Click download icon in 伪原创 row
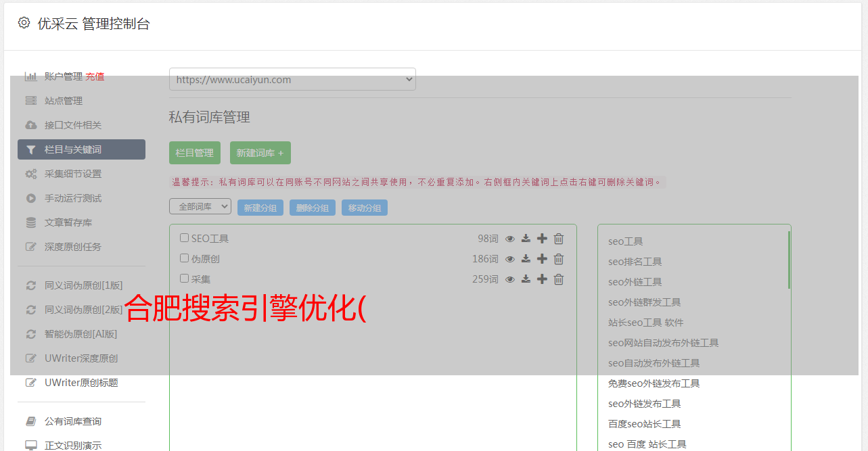This screenshot has height=451, width=868. pos(526,259)
